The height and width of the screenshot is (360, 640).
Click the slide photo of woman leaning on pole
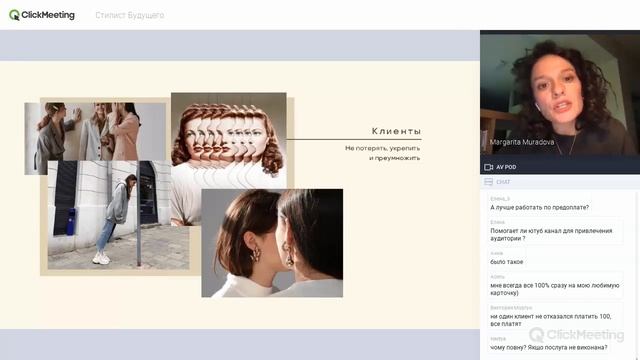coord(118,215)
